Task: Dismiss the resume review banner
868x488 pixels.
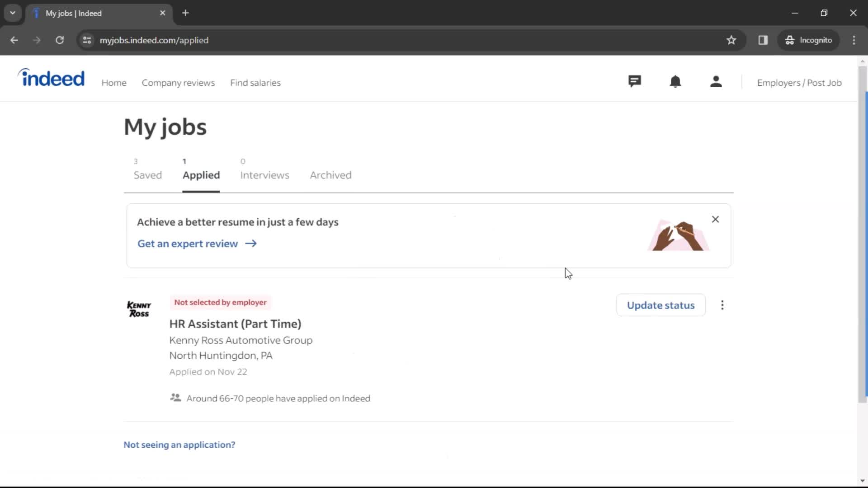Action: point(715,219)
